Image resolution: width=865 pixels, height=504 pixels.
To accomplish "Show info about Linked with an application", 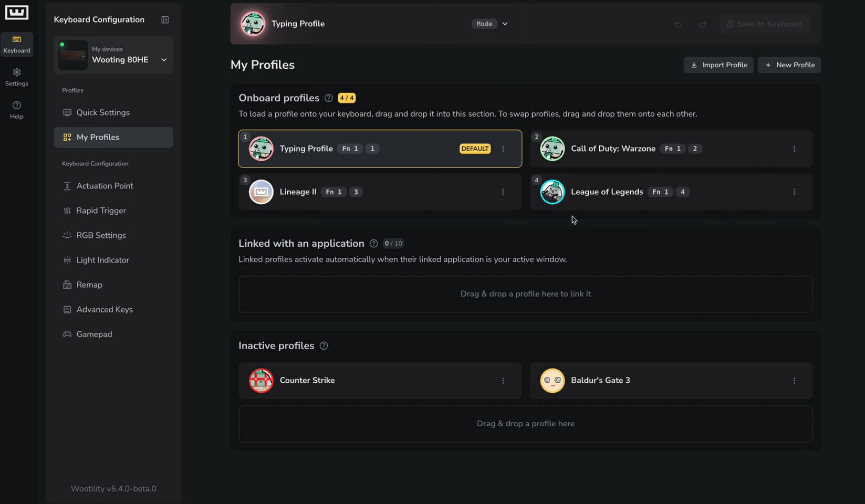I will tap(373, 244).
